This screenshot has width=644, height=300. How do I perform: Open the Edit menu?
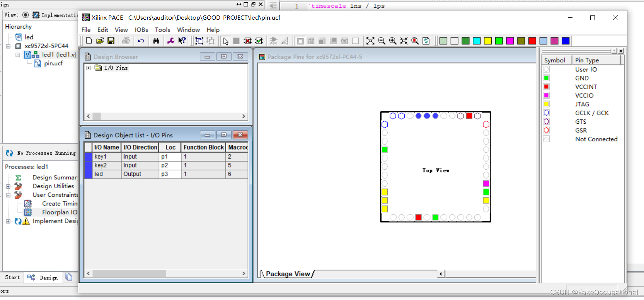tap(103, 30)
